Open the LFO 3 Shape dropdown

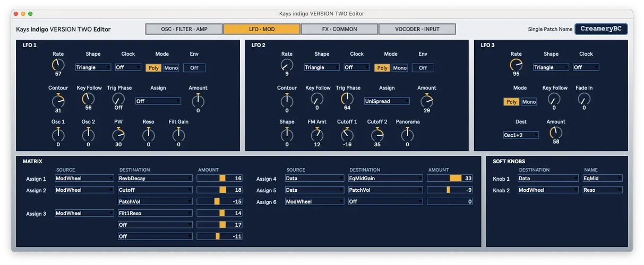point(551,67)
